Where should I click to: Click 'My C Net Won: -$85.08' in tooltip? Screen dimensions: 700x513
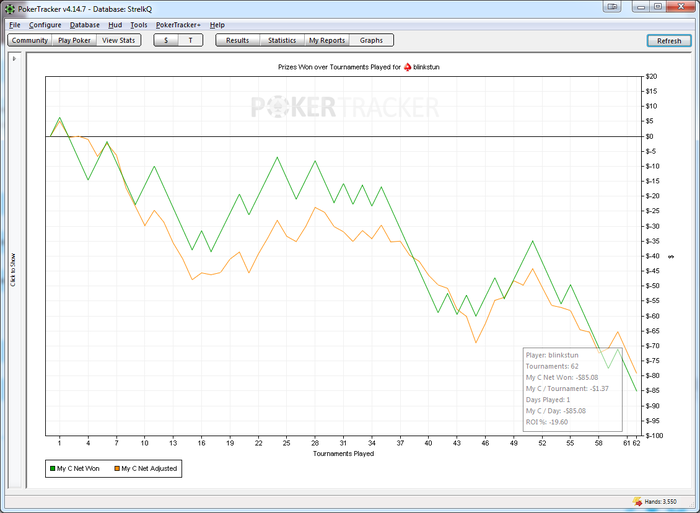(x=562, y=377)
